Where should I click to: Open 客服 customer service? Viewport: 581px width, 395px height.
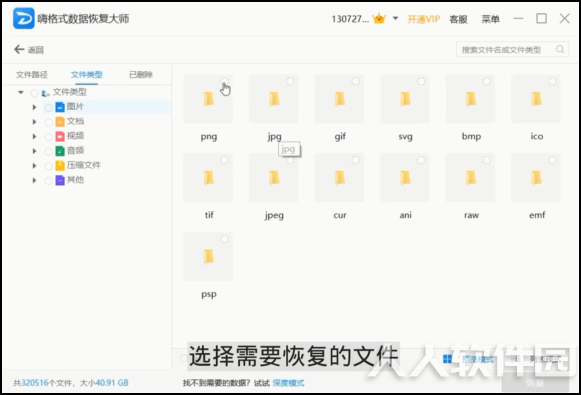point(458,19)
